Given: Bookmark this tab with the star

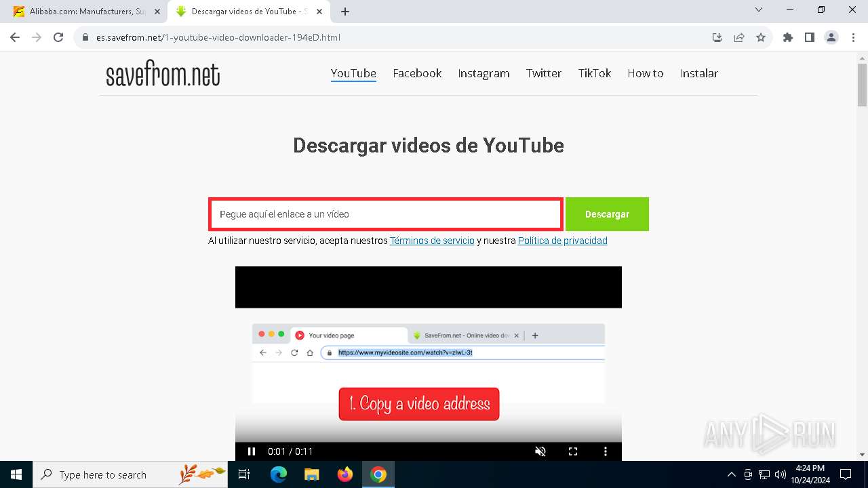Looking at the screenshot, I should click(761, 38).
